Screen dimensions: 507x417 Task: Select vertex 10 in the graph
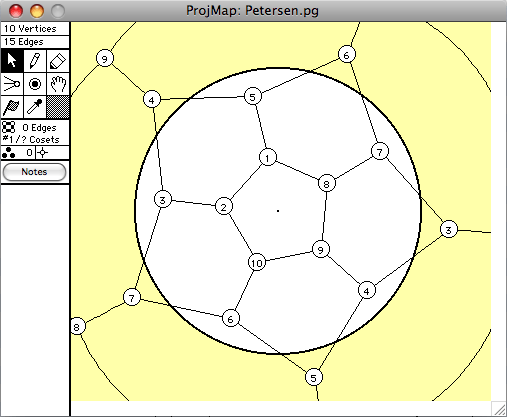pyautogui.click(x=257, y=263)
